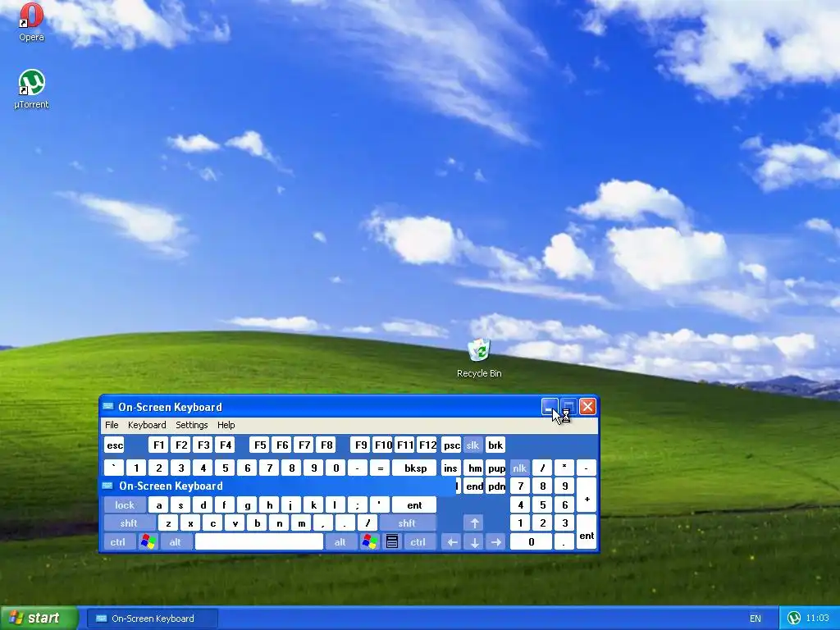
Task: Click the F12 function key
Action: pyautogui.click(x=427, y=445)
